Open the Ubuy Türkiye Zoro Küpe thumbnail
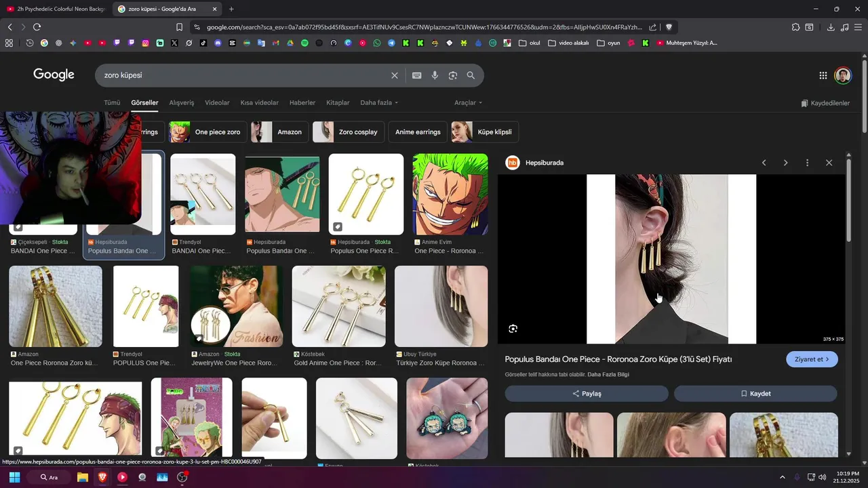Image resolution: width=868 pixels, height=488 pixels. [441, 306]
